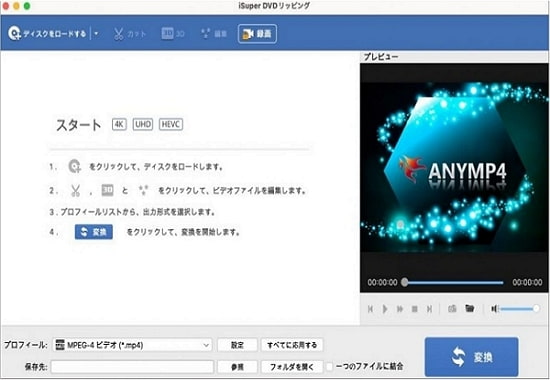Image resolution: width=550 pixels, height=380 pixels.
Task: Enable 一つのファイルに結合 merge checkbox
Action: point(329,367)
